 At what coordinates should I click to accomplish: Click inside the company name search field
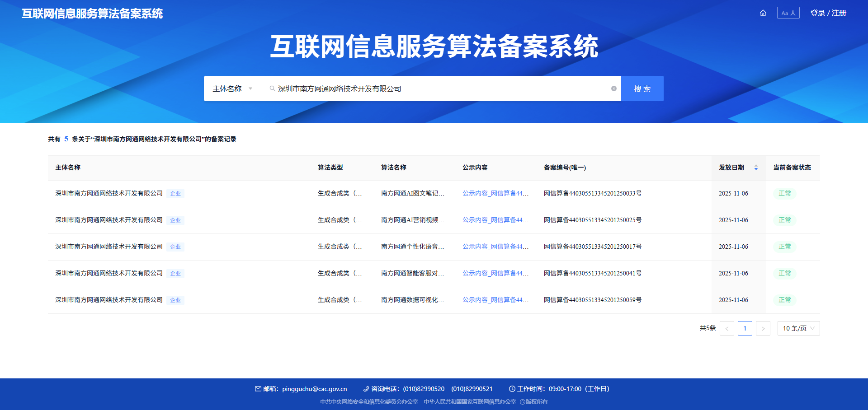439,89
